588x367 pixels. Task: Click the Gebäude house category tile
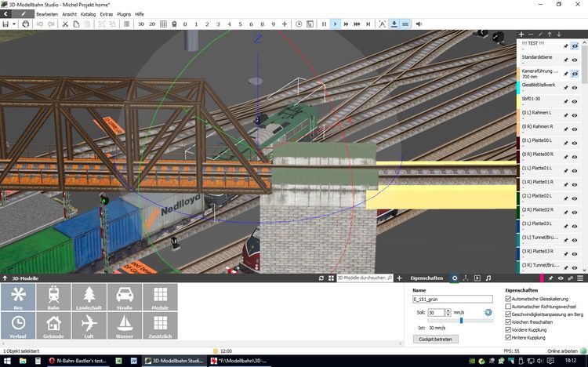53,325
